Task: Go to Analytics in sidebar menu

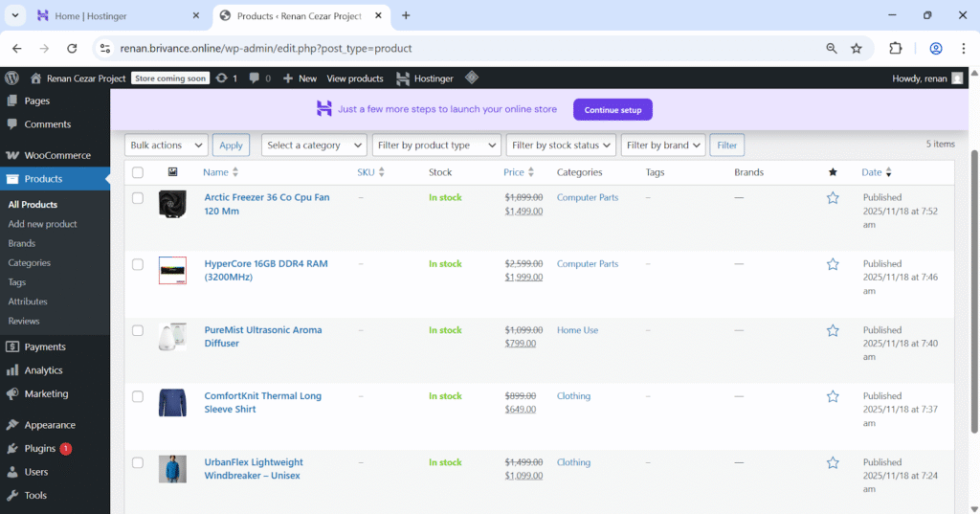Action: (x=43, y=370)
